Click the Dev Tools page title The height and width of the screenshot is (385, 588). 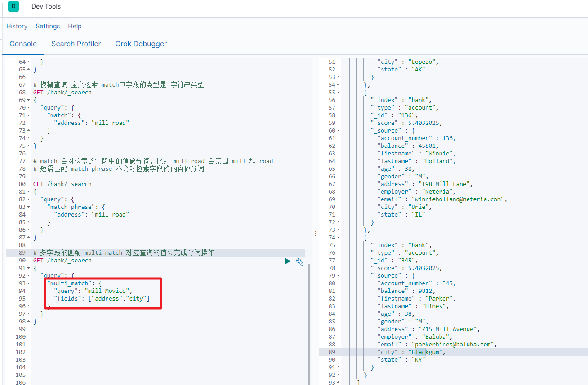46,6
